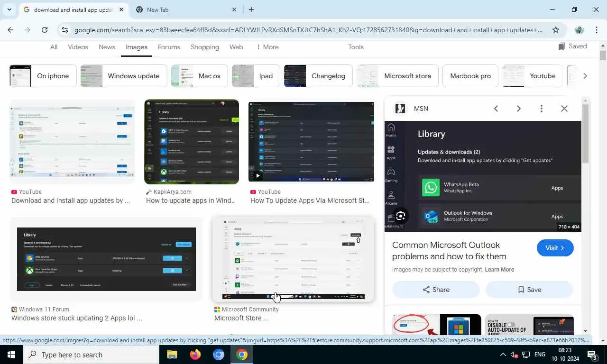Viewport: 607px width, 364px height.
Task: Filter images by Windows update chip
Action: 124,76
